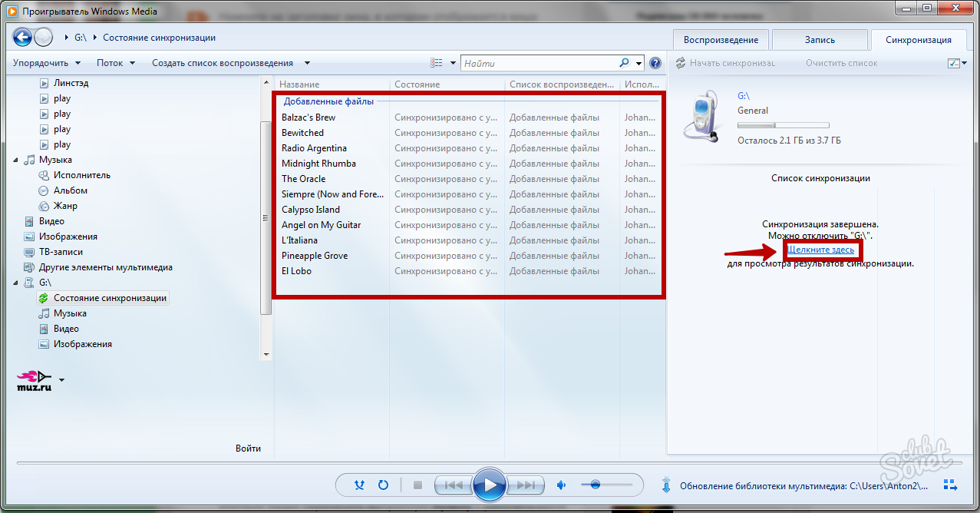Open the sync options checklist dropdown

click(956, 63)
